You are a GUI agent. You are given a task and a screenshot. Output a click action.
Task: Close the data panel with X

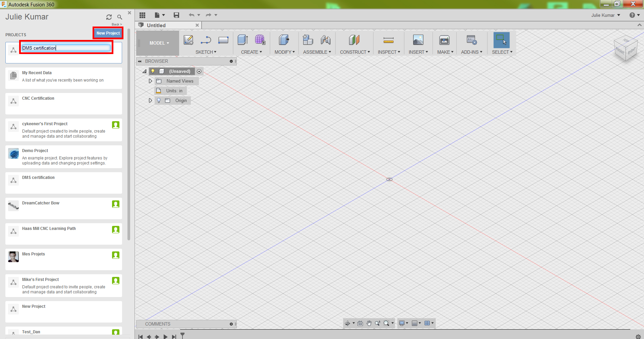[x=129, y=13]
